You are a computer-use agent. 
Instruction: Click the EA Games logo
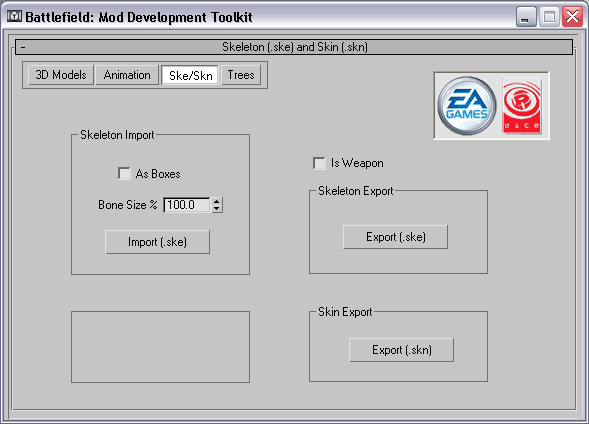coord(467,106)
